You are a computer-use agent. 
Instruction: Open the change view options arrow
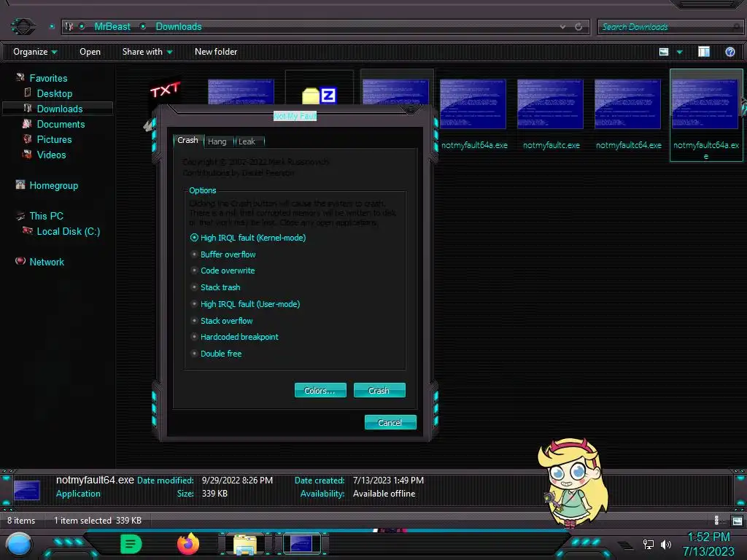(x=679, y=52)
